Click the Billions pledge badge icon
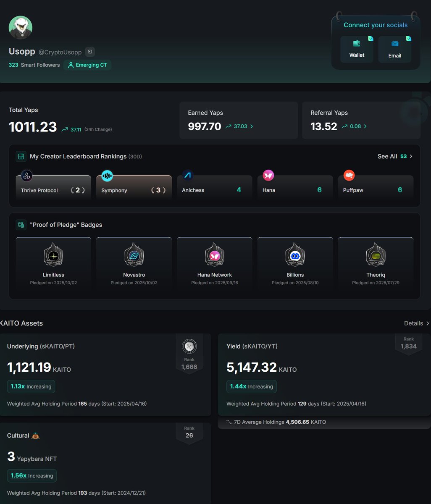 (295, 255)
